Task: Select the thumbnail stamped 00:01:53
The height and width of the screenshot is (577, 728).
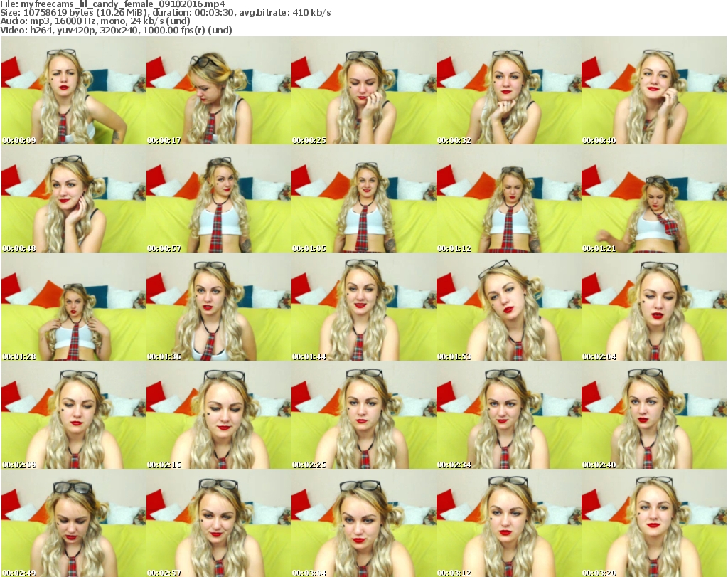Action: pyautogui.click(x=508, y=307)
